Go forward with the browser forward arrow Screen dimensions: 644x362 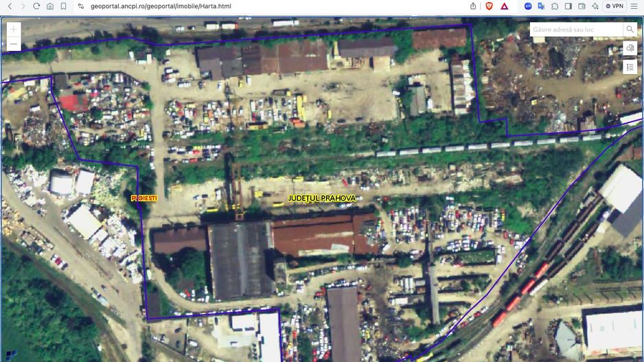pos(23,6)
